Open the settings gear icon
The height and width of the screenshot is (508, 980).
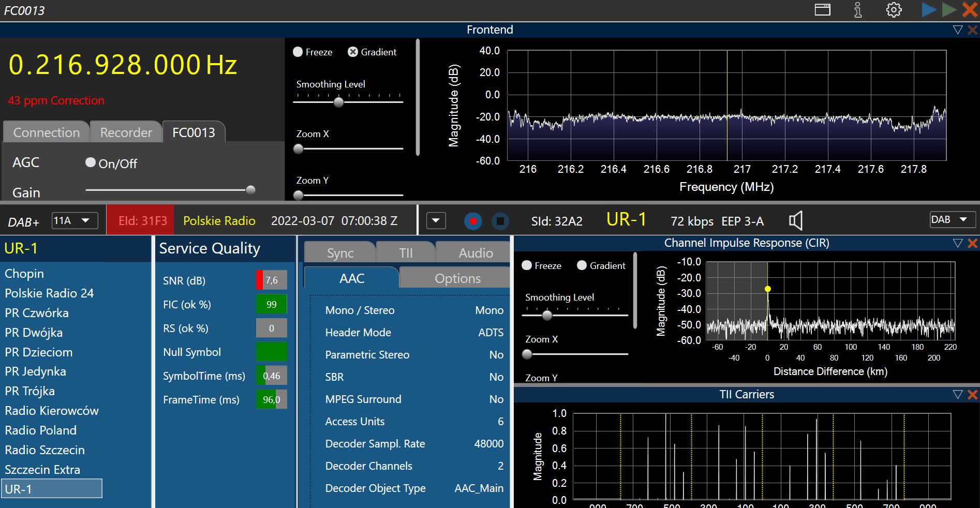click(x=894, y=10)
